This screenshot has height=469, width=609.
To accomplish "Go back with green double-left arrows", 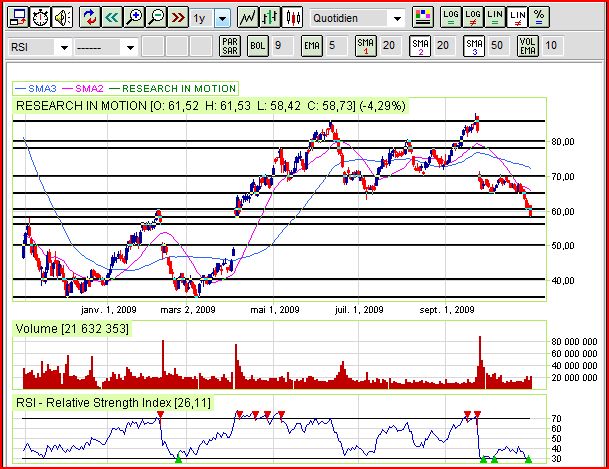I will (112, 17).
